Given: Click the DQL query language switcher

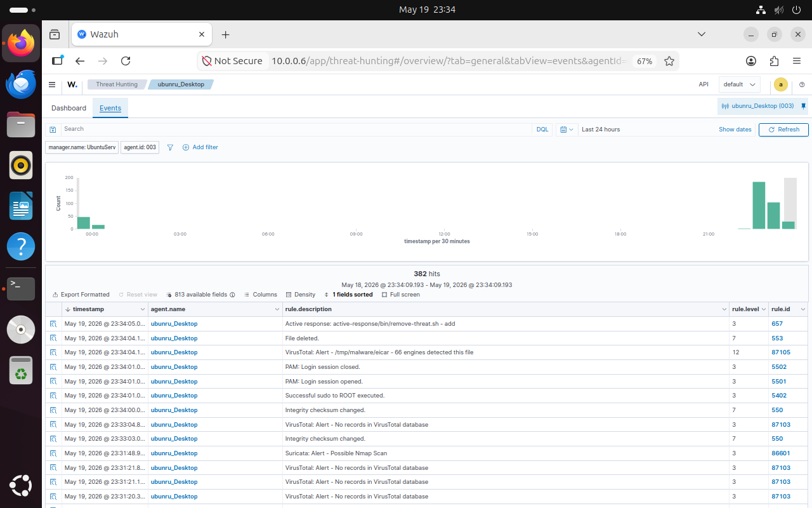Looking at the screenshot, I should [x=542, y=130].
